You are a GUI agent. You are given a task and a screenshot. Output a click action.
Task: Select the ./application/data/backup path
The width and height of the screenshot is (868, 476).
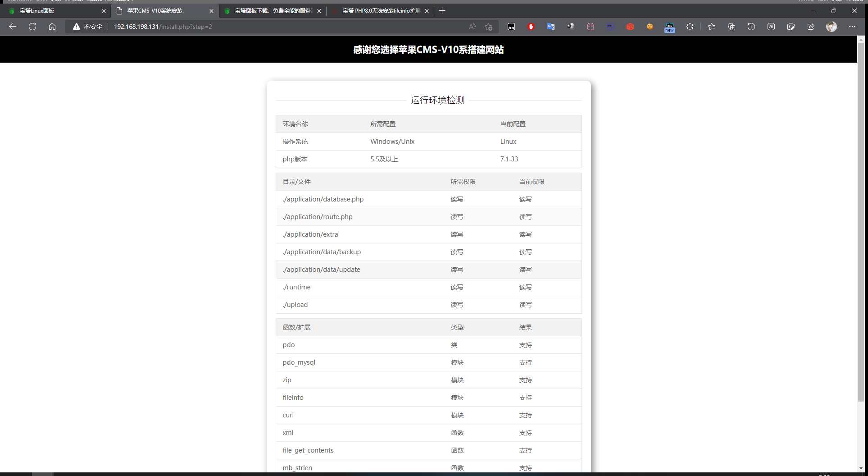[x=322, y=252]
